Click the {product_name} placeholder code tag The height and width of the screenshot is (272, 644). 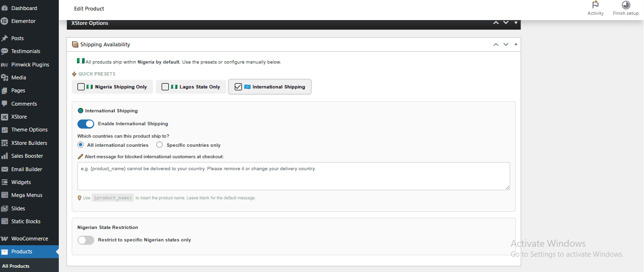coord(113,198)
